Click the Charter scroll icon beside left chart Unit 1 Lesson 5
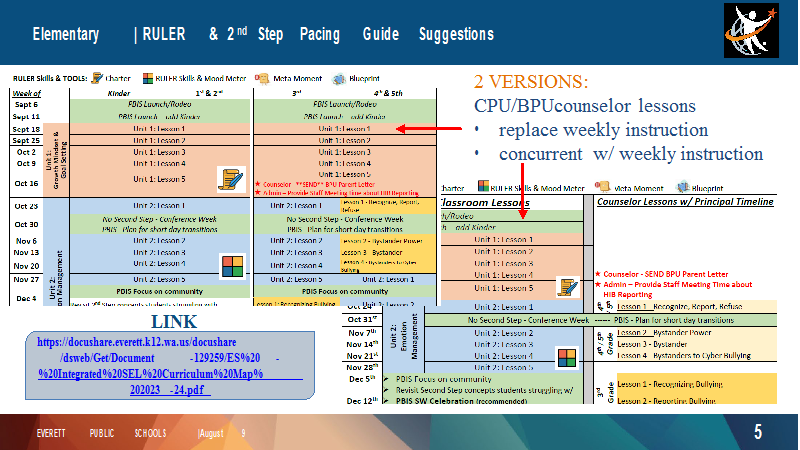 coord(231,179)
